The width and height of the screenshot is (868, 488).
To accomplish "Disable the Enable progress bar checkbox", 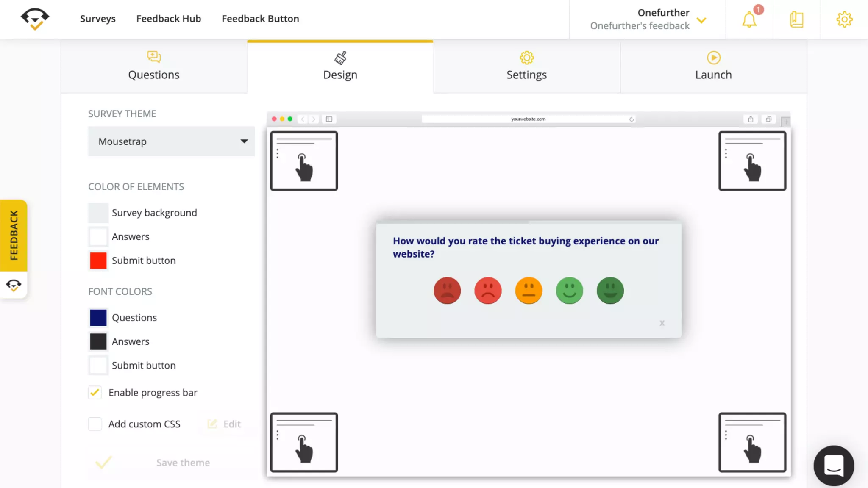I will (95, 393).
